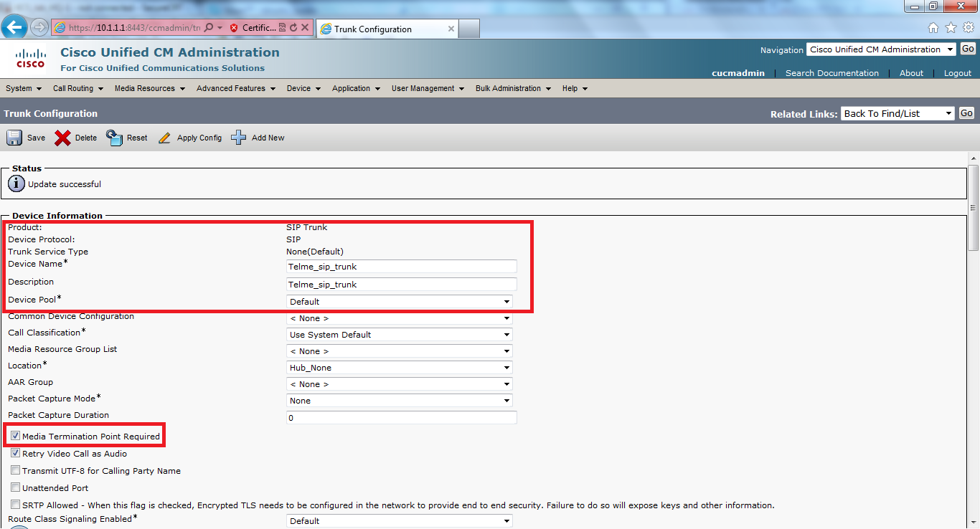Open the Device Pool dropdown
This screenshot has height=529, width=980.
(x=400, y=302)
